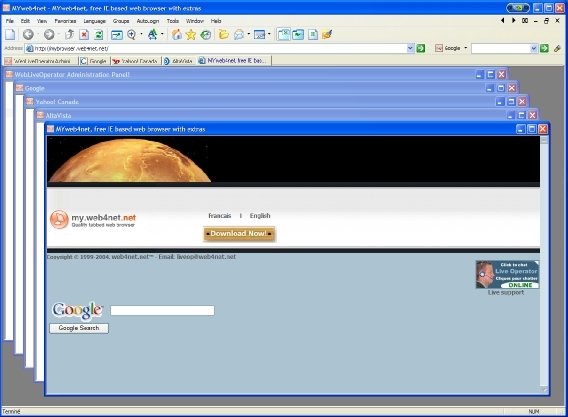This screenshot has width=568, height=417.
Task: Open the zoom icon dropdown arrow
Action: 141,34
